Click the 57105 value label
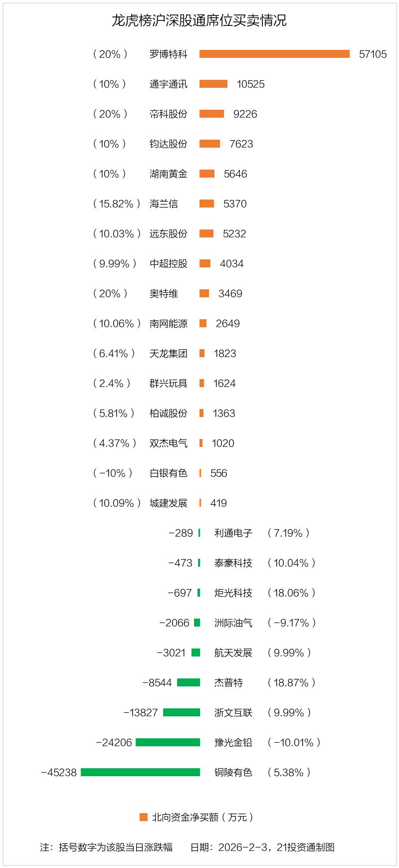The image size is (399, 868). [x=373, y=54]
